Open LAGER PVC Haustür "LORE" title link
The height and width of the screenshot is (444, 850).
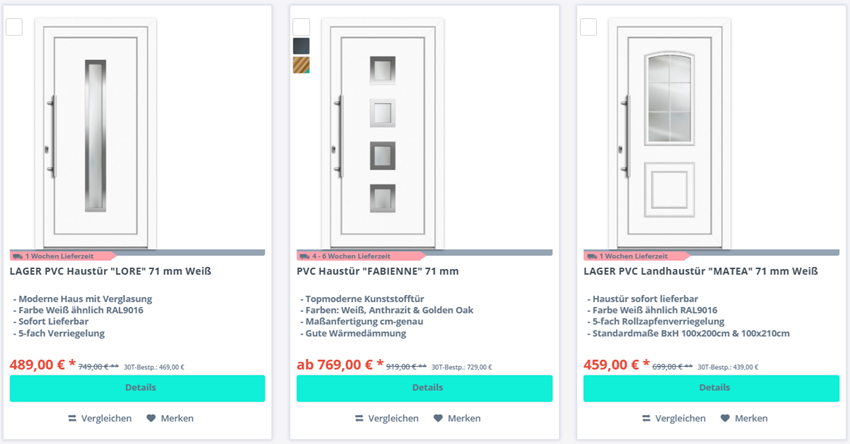tap(110, 271)
